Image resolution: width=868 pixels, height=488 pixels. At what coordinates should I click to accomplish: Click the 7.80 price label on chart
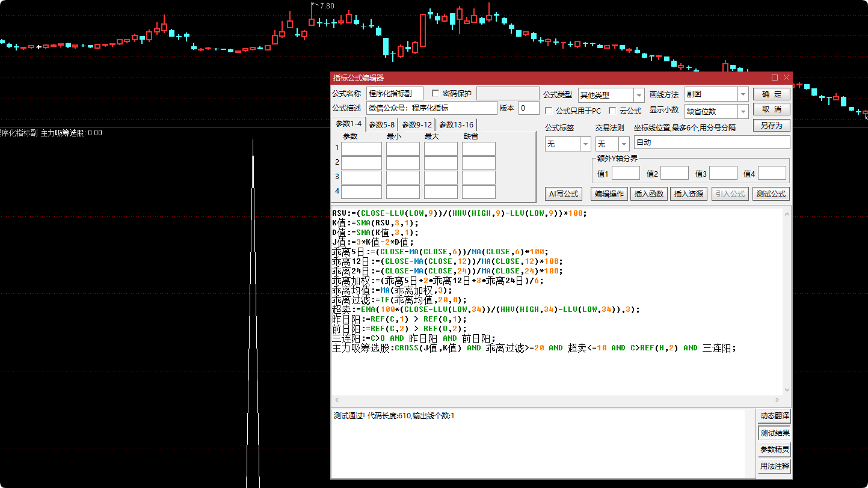point(327,6)
